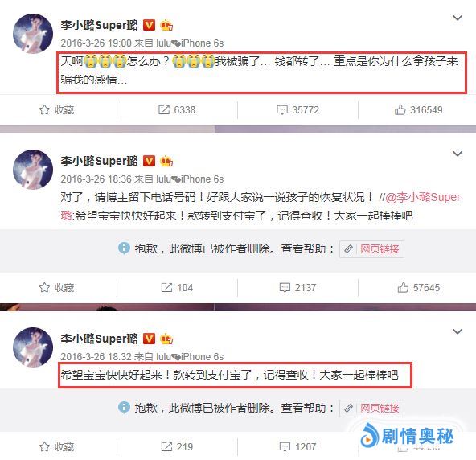Image resolution: width=476 pixels, height=460 pixels.
Task: Open options chevron on the 18:32 post
Action: [458, 331]
